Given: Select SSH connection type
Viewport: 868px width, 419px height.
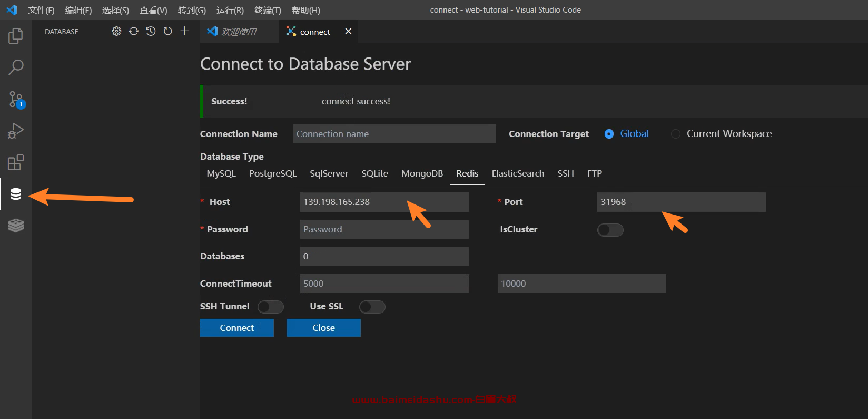Looking at the screenshot, I should pyautogui.click(x=566, y=173).
